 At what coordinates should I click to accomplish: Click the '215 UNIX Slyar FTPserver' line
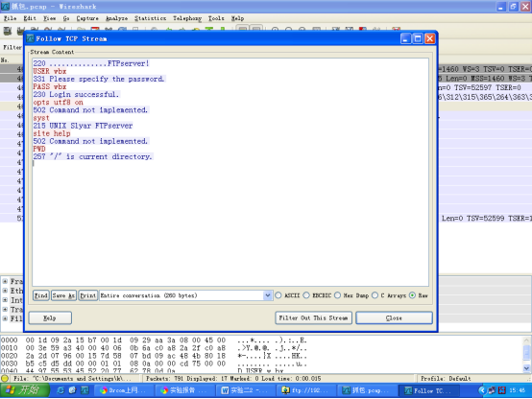click(x=83, y=126)
